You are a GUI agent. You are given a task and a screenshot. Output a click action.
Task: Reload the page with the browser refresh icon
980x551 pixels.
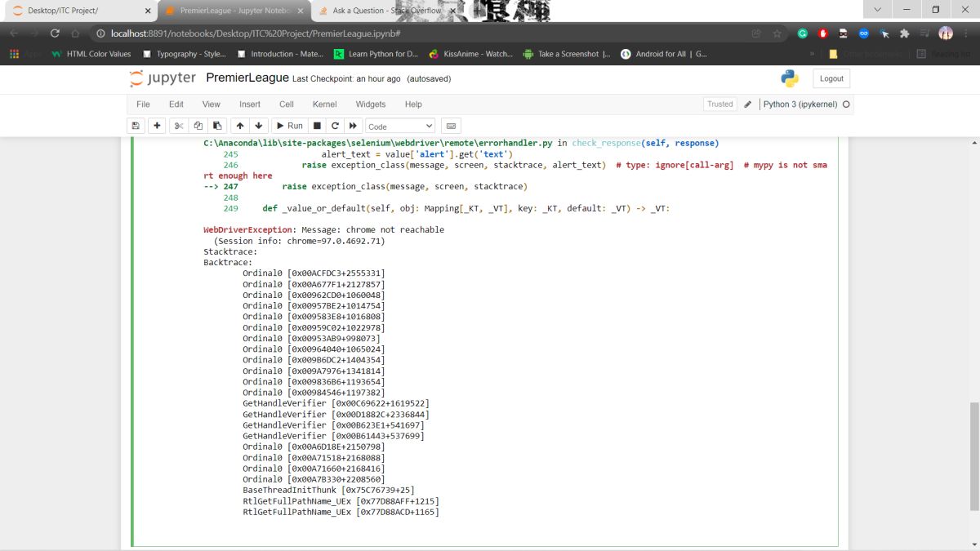point(55,33)
